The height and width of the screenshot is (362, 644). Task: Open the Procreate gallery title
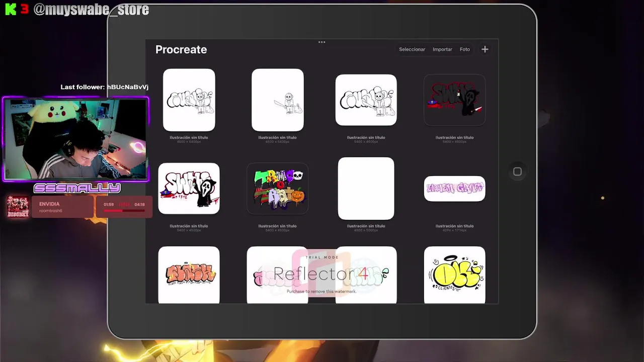click(x=181, y=49)
